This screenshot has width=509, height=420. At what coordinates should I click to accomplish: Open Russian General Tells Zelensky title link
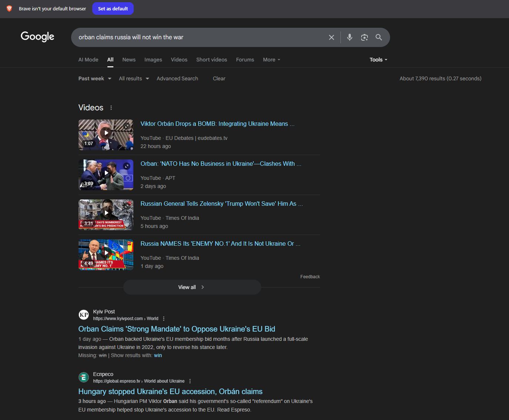click(222, 204)
